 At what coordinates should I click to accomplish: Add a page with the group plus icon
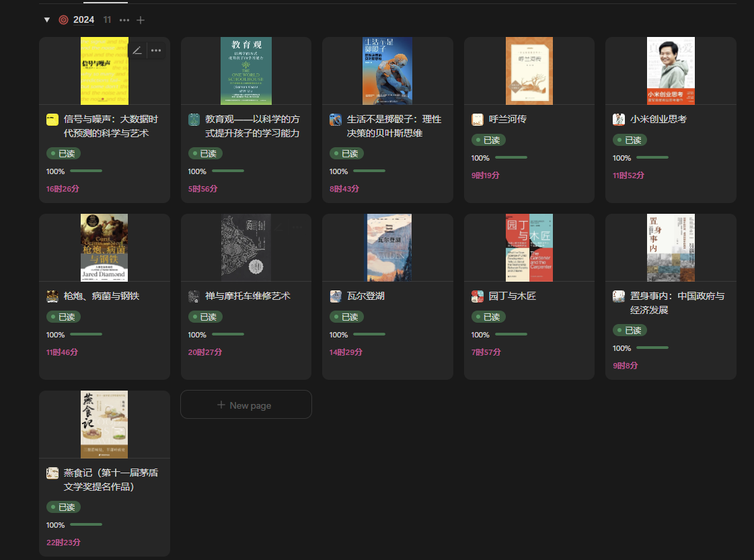[x=141, y=20]
